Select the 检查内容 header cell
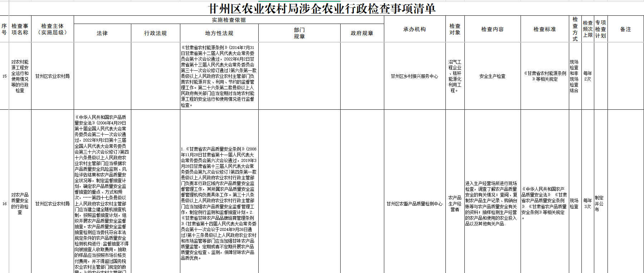 492,29
